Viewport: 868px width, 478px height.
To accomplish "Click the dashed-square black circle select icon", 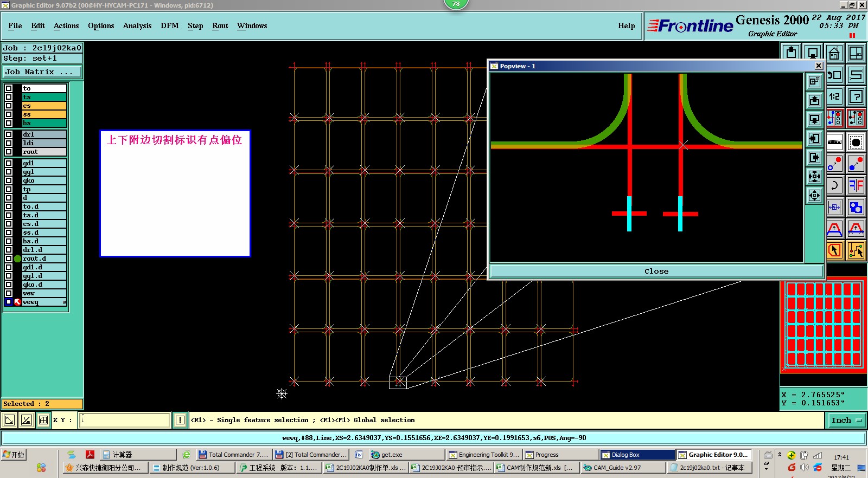I will point(856,143).
